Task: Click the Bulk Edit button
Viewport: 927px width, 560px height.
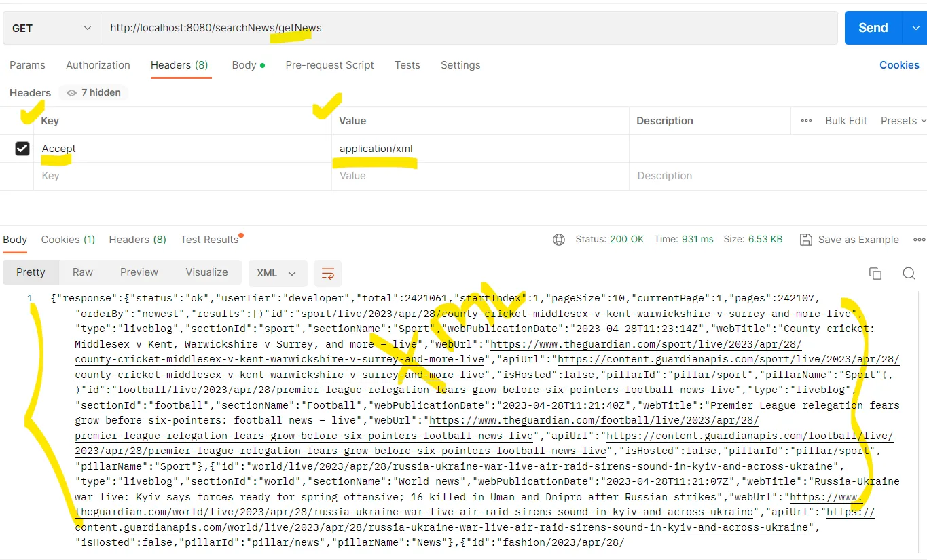Action: [846, 121]
